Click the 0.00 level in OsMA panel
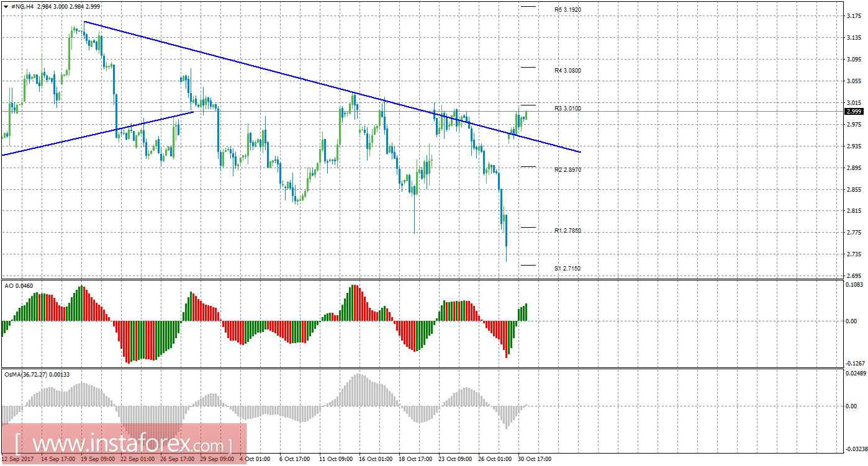The height and width of the screenshot is (466, 868). click(851, 406)
